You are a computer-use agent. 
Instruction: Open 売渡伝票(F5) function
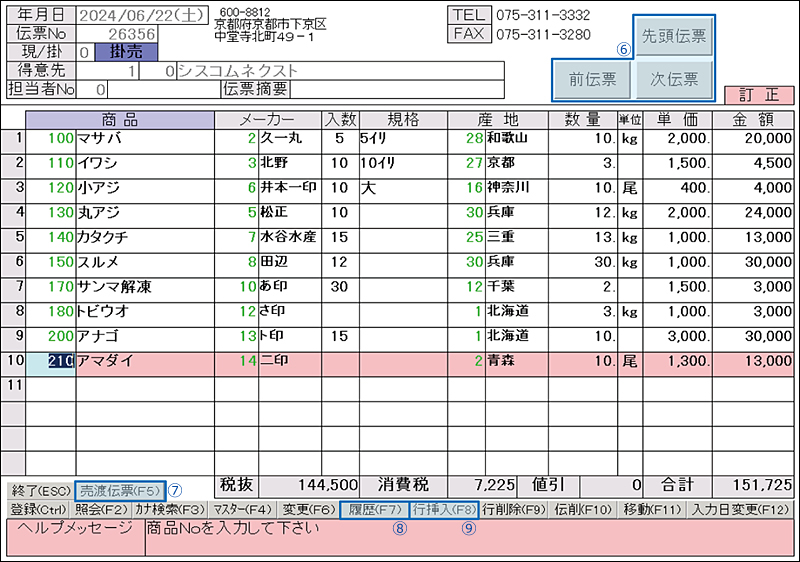120,490
